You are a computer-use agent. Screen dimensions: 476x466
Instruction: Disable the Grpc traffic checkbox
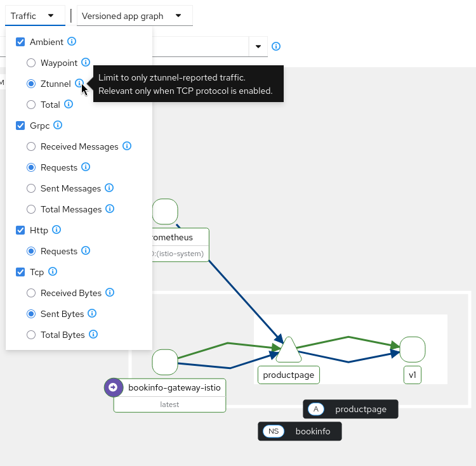20,126
